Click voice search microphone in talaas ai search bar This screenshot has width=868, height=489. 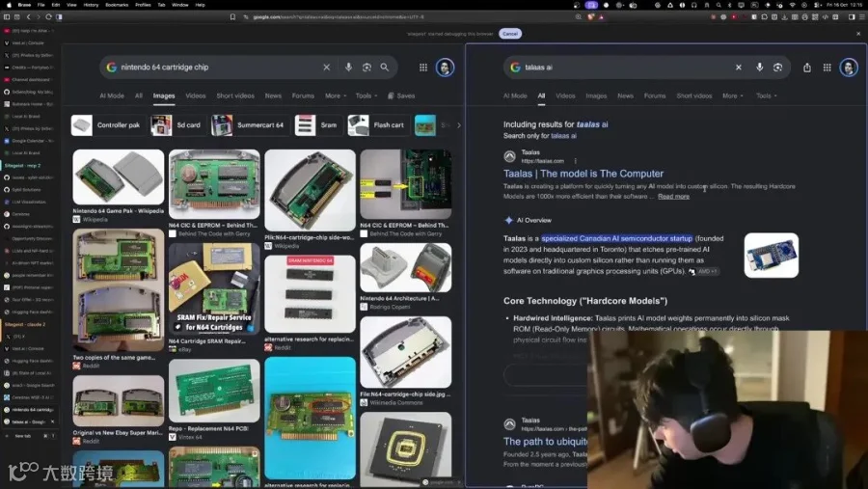point(760,67)
